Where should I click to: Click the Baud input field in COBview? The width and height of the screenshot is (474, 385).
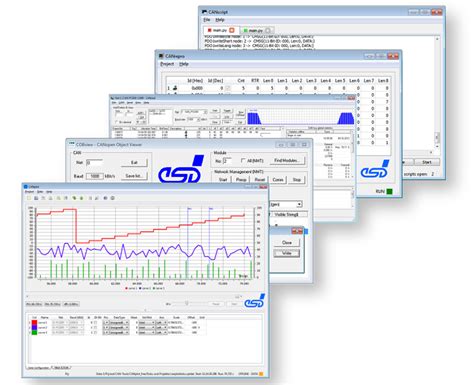pyautogui.click(x=95, y=176)
